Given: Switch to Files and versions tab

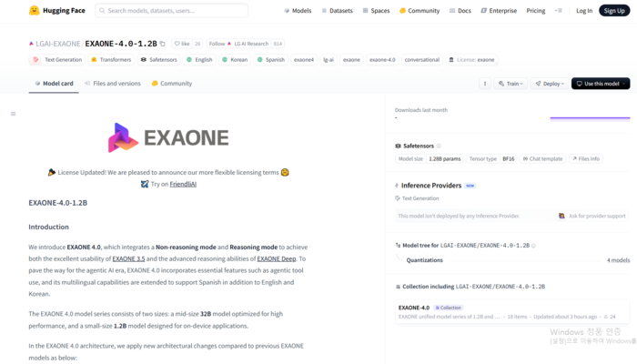Looking at the screenshot, I should pyautogui.click(x=113, y=84).
